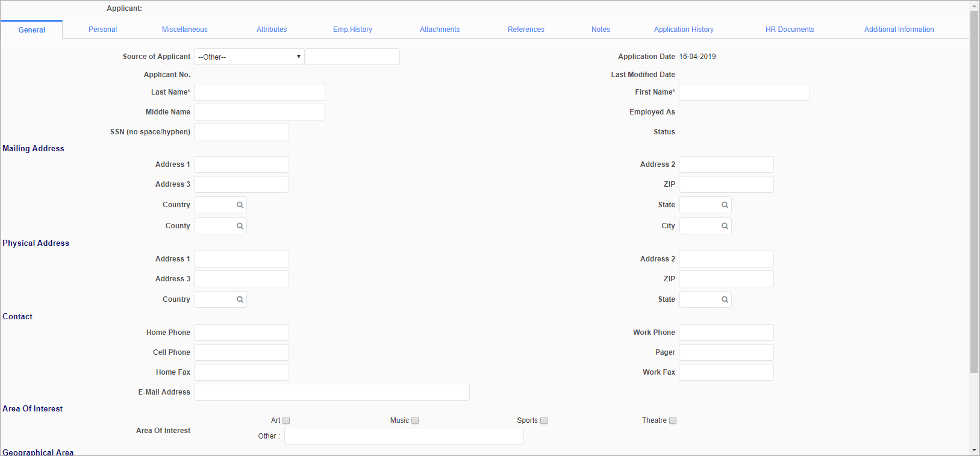Click the SSN input field
This screenshot has height=456, width=980.
click(x=242, y=132)
